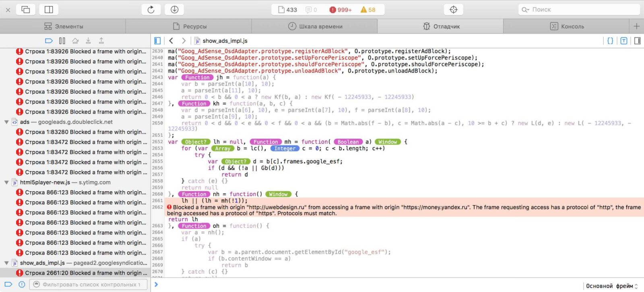
Task: Pause script execution
Action: pyautogui.click(x=62, y=41)
